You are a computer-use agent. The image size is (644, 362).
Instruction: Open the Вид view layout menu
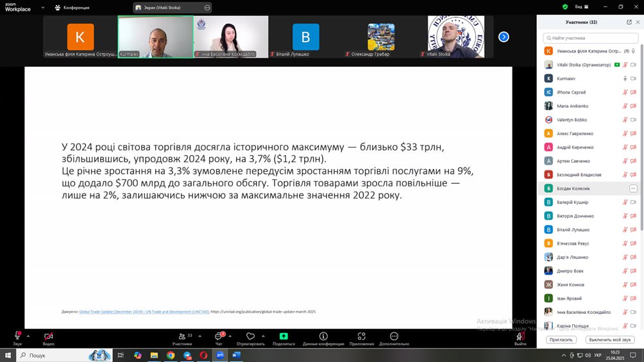(580, 7)
